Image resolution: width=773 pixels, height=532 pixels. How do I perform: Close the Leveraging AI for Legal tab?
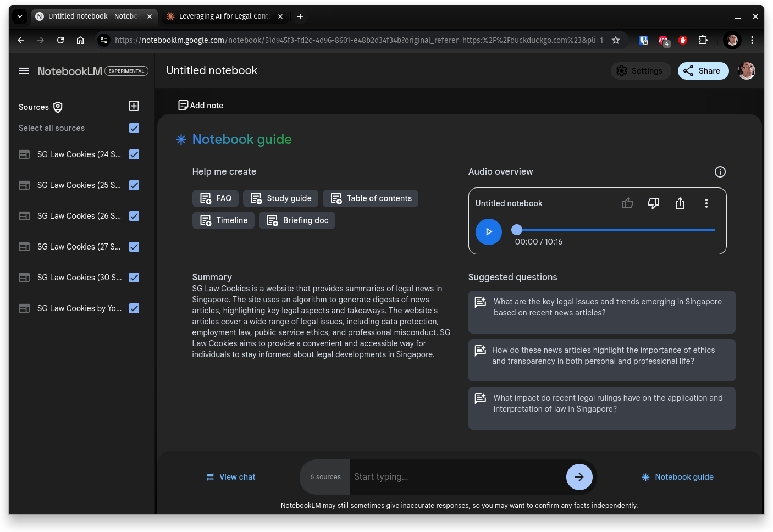coord(280,16)
